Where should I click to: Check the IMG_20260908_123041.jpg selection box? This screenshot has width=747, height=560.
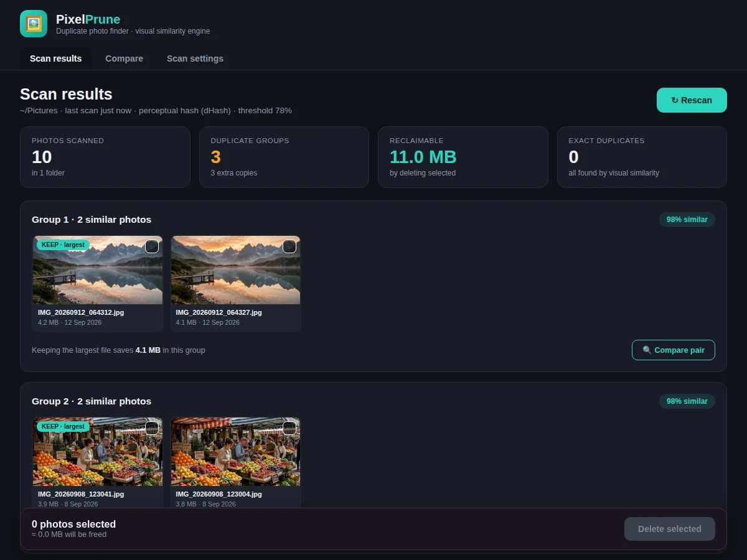152,428
